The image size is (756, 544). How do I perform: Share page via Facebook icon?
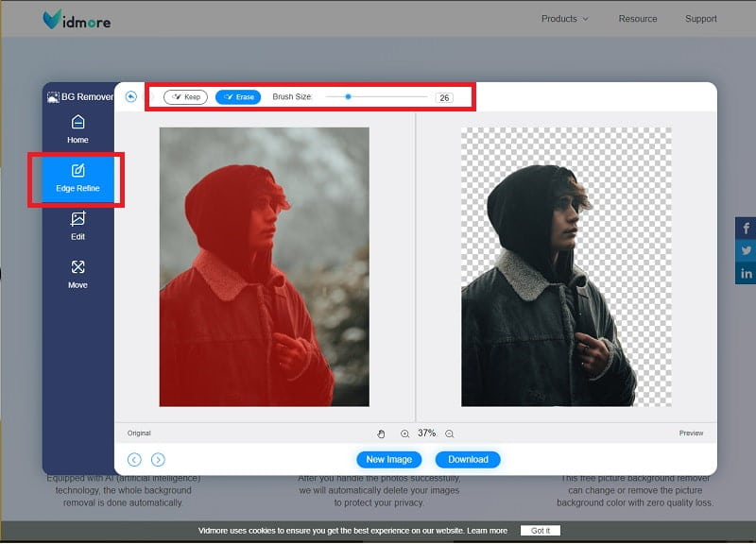click(747, 229)
